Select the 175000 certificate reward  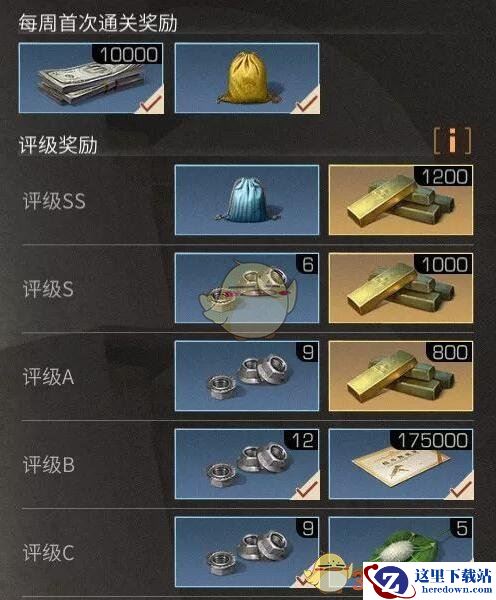pyautogui.click(x=401, y=464)
